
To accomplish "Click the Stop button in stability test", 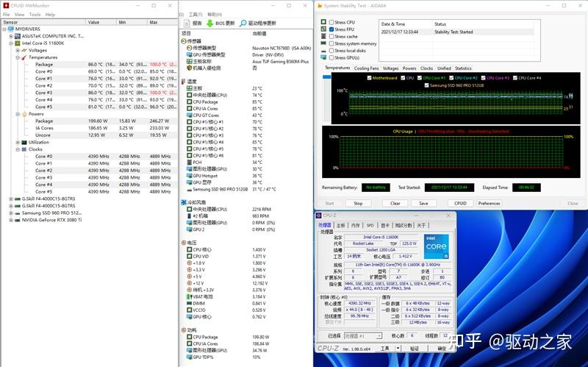I will pos(358,204).
